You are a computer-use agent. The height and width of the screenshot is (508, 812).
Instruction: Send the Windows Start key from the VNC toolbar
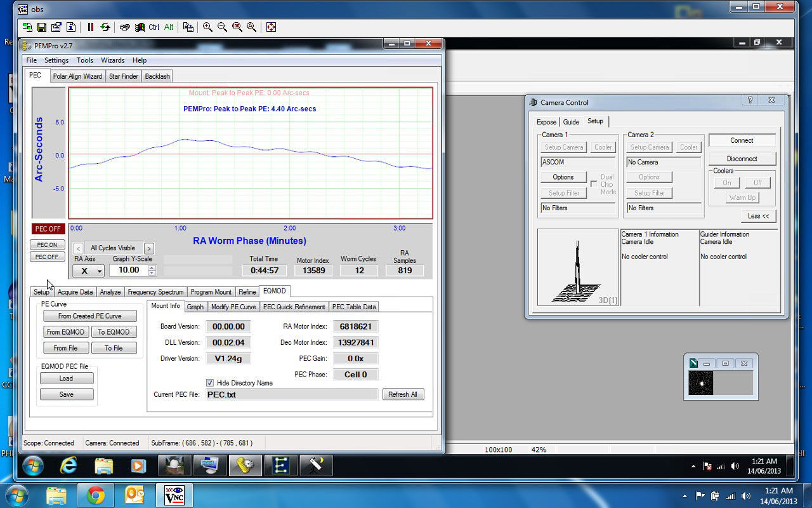click(140, 27)
